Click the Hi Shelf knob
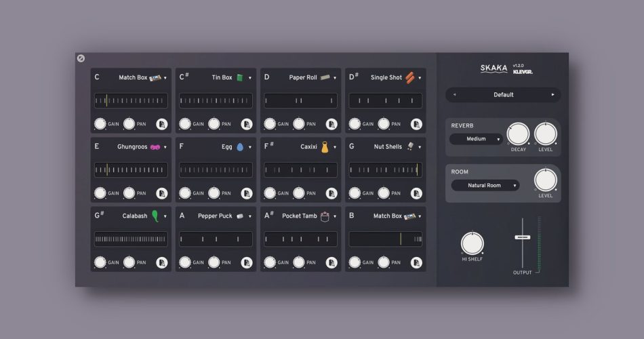The height and width of the screenshot is (339, 644). pos(472,243)
